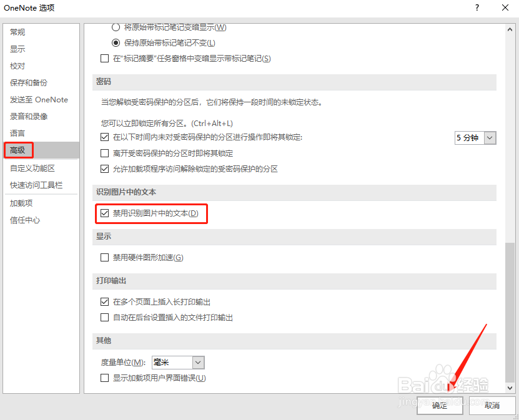Select 录音和录像 category

click(29, 117)
